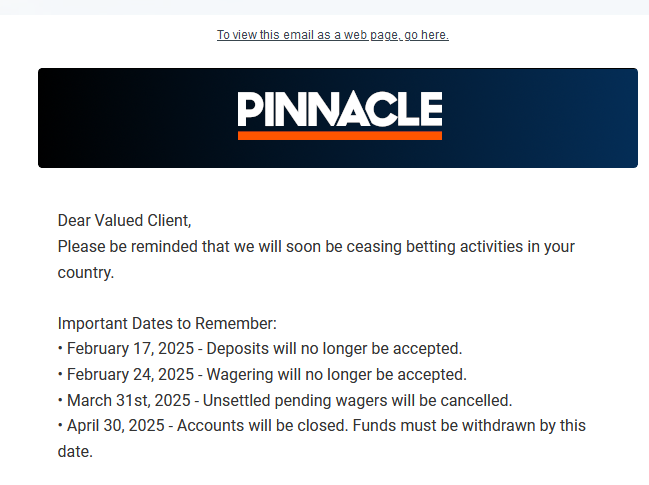The image size is (649, 485).
Task: Open the 'view this email as a web page' link
Action: coord(333,35)
